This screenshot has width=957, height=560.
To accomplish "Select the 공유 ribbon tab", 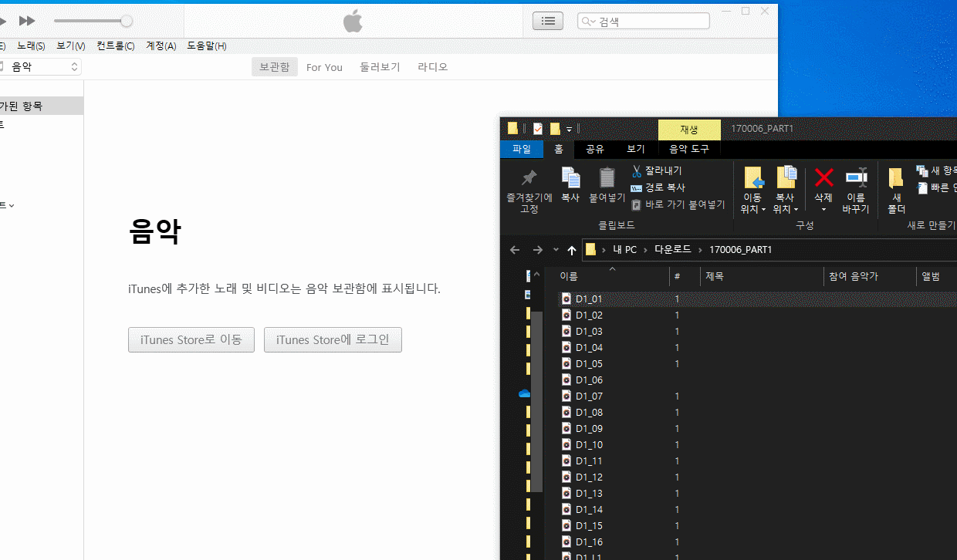I will (x=595, y=149).
